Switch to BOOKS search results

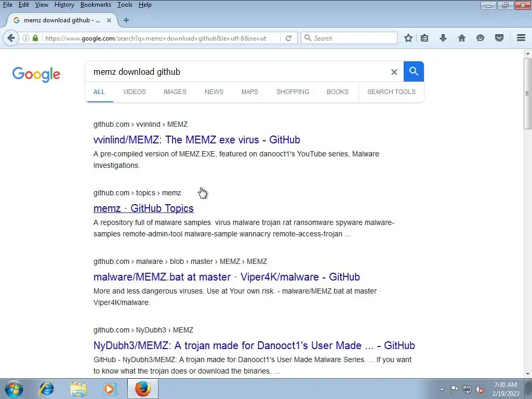[338, 92]
